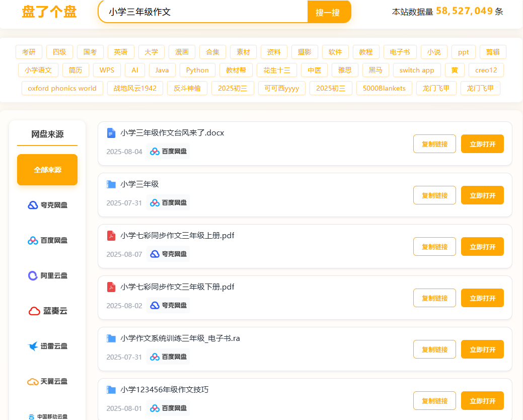Viewport: 523px width, 420px height.
Task: Click the 夸克网盘 badge on 三年级下册 result
Action: point(168,305)
